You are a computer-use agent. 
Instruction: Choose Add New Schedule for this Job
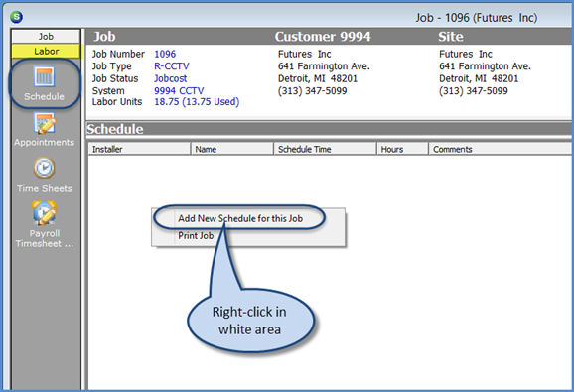click(240, 218)
